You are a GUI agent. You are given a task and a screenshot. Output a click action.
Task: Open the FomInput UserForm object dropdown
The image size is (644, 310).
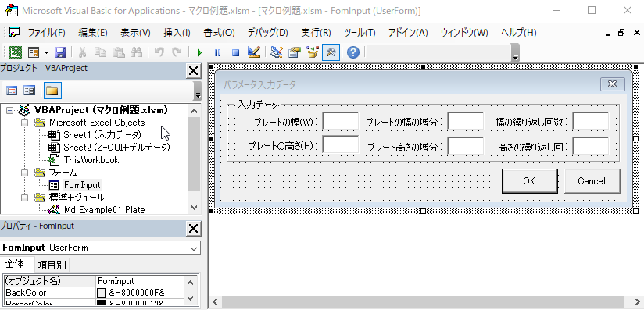pos(193,248)
